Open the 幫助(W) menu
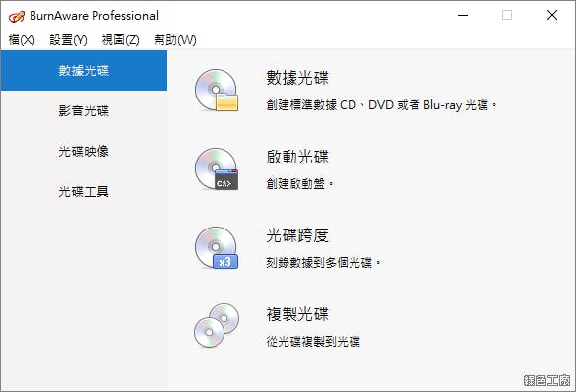Viewport: 576px width, 392px height. point(175,40)
